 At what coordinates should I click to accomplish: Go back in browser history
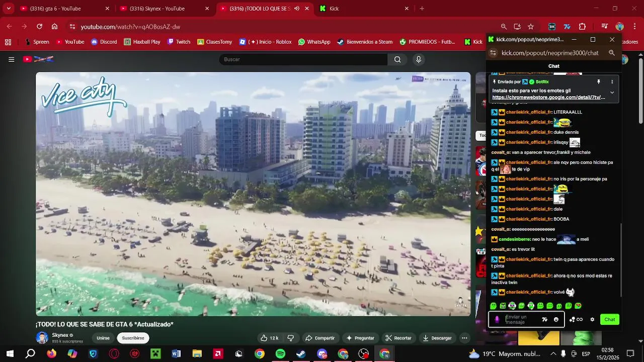9,27
